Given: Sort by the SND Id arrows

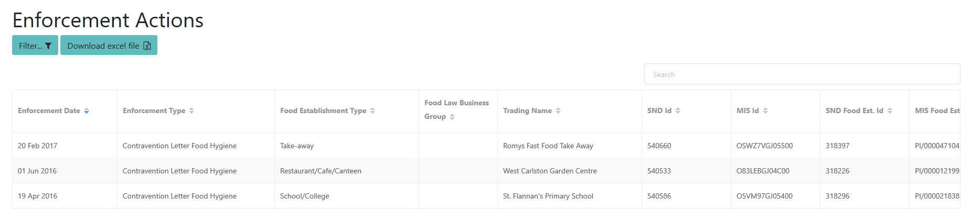Looking at the screenshot, I should click(x=678, y=111).
